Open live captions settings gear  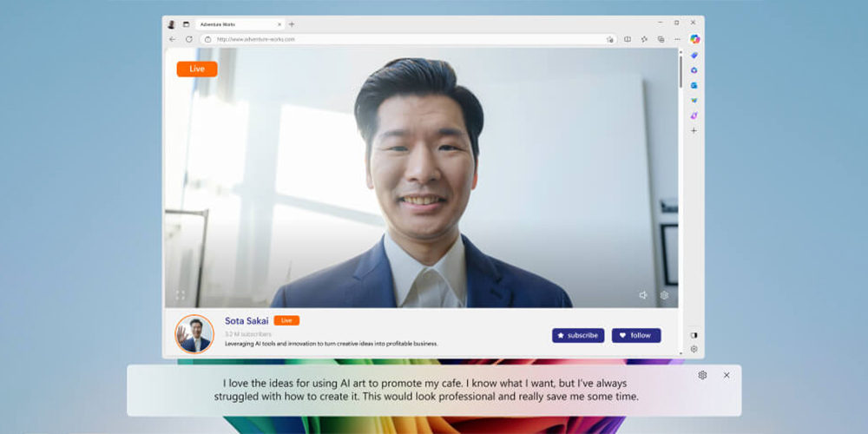click(x=702, y=375)
